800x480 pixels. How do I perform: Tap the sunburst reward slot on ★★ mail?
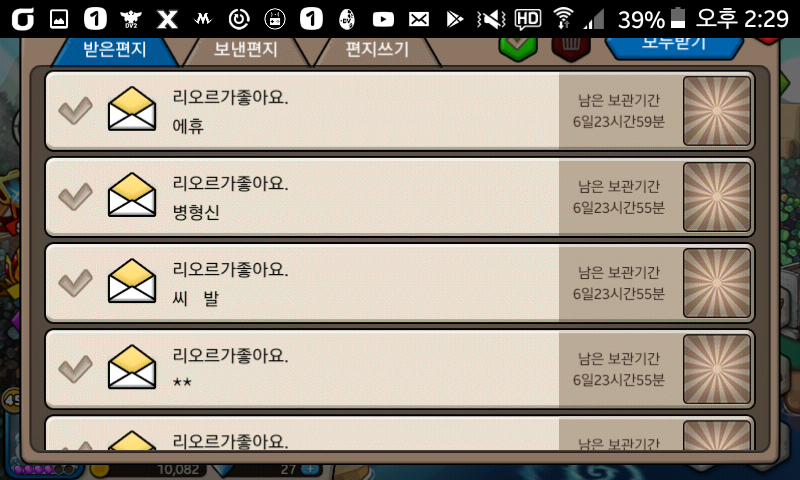(x=716, y=369)
